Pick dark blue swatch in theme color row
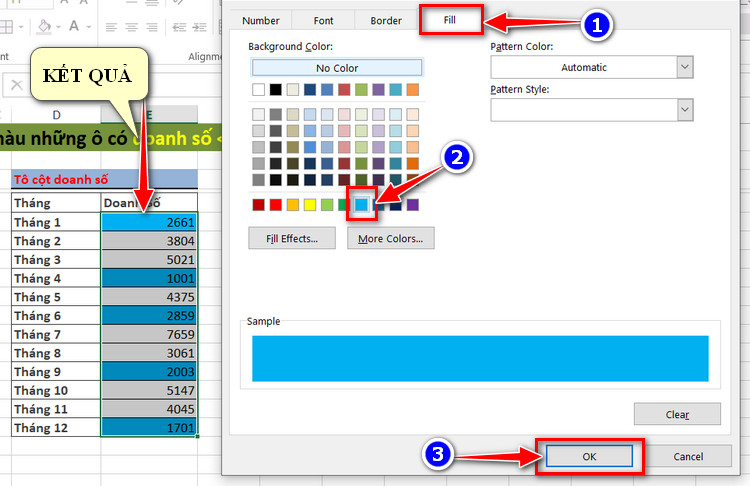The width and height of the screenshot is (750, 486). click(x=310, y=89)
